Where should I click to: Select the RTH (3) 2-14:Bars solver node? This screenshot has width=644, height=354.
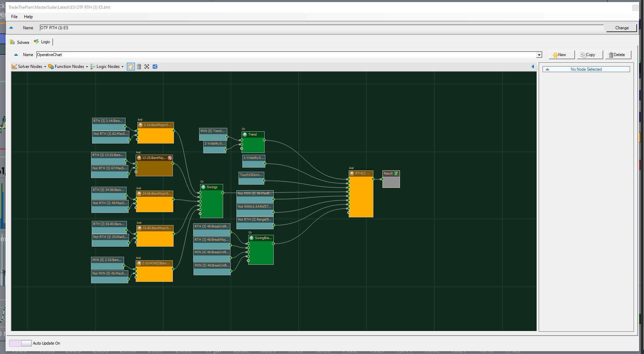pyautogui.click(x=109, y=124)
